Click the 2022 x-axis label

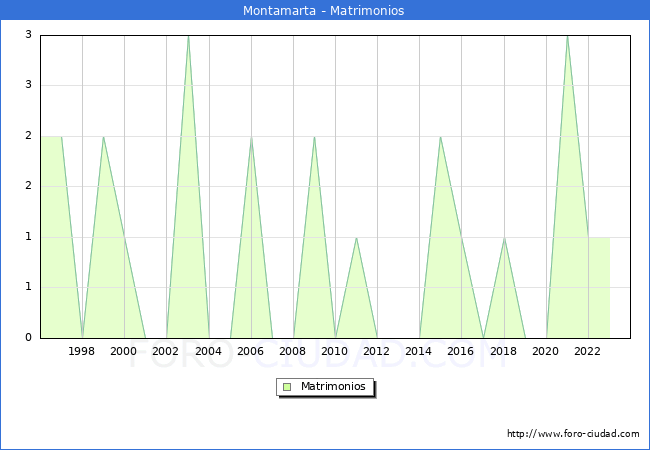click(587, 351)
